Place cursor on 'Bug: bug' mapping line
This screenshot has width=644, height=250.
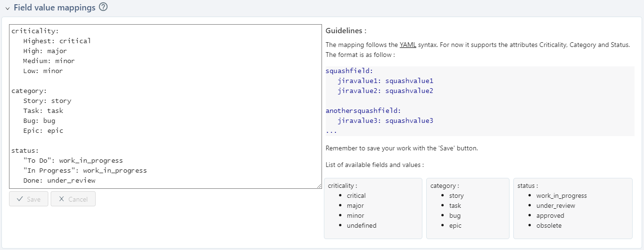point(39,120)
